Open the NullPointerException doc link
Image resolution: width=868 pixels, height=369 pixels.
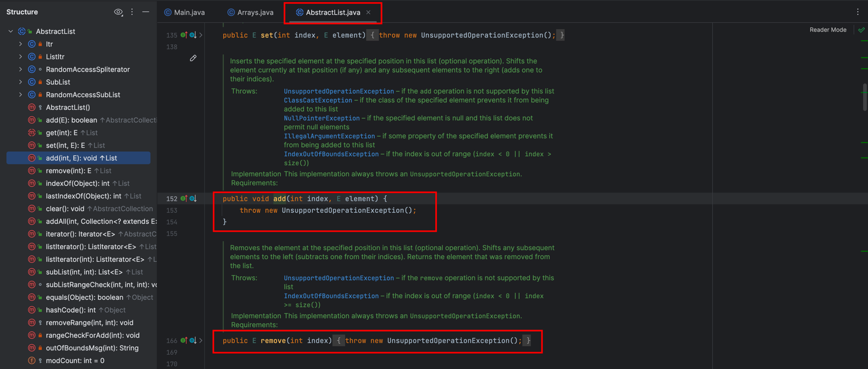321,118
